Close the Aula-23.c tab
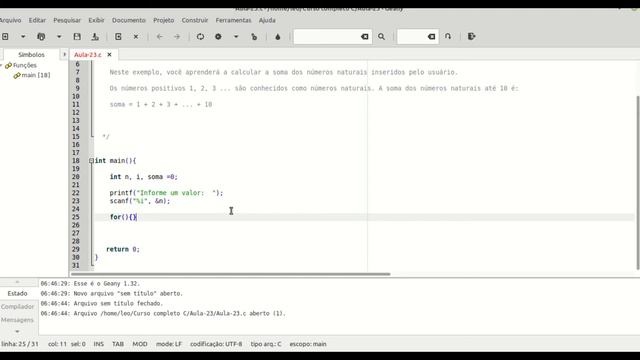 109,54
